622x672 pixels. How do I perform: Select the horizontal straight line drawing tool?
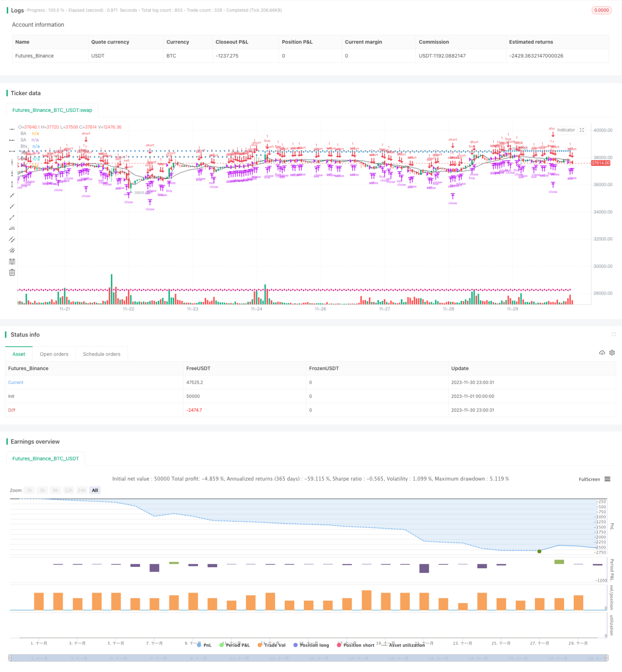(12, 129)
